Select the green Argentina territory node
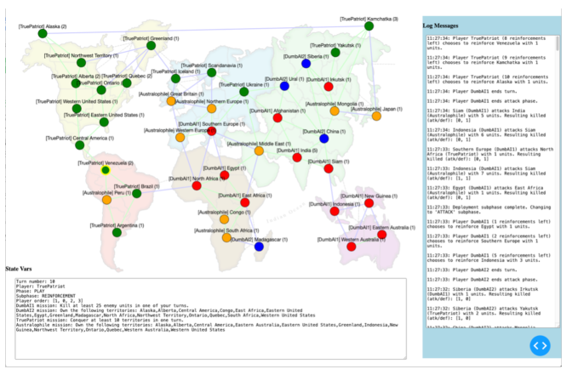Screen dimensions: 572x392 pyautogui.click(x=117, y=232)
